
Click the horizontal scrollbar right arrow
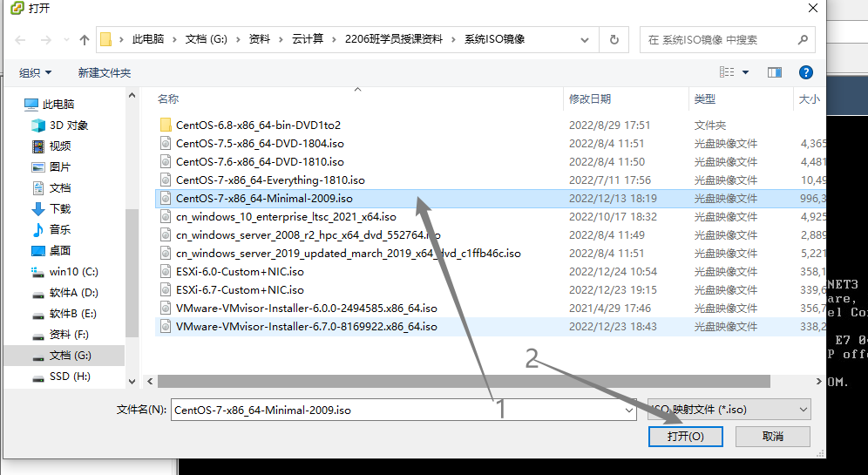(x=818, y=382)
